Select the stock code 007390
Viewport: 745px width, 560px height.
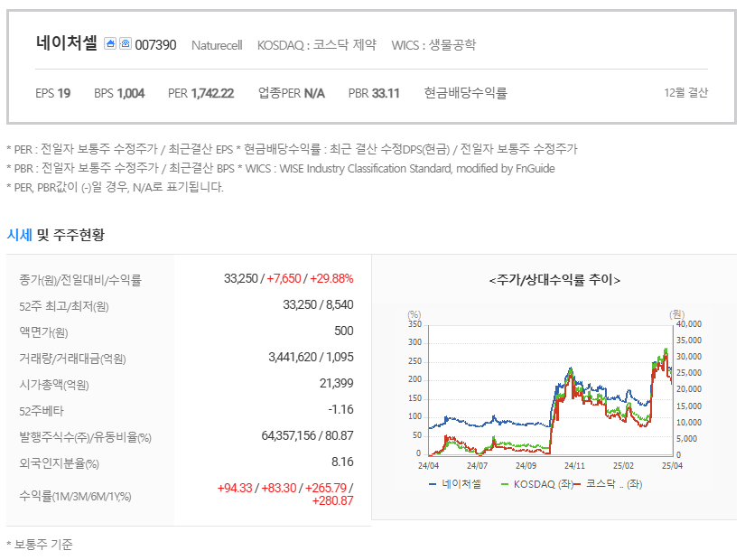(x=155, y=45)
